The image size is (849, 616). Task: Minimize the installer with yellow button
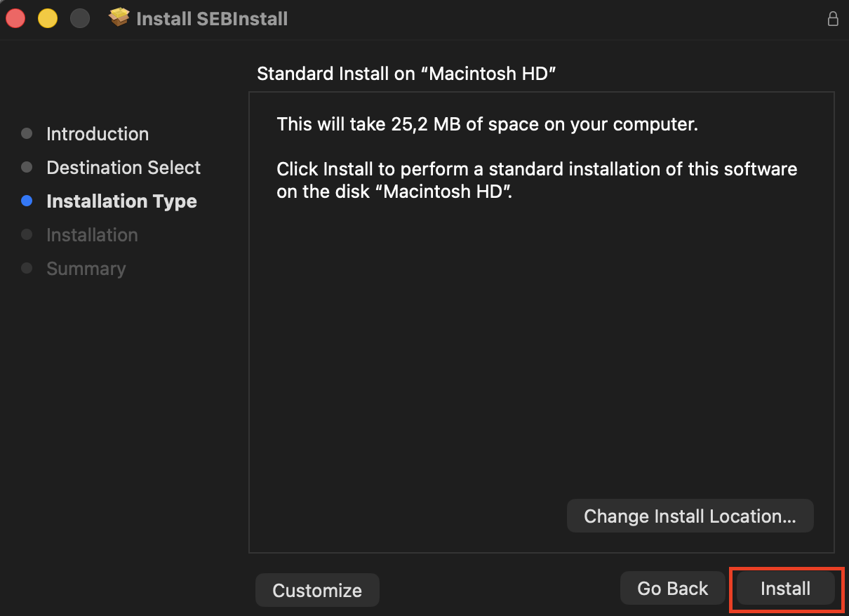(48, 19)
